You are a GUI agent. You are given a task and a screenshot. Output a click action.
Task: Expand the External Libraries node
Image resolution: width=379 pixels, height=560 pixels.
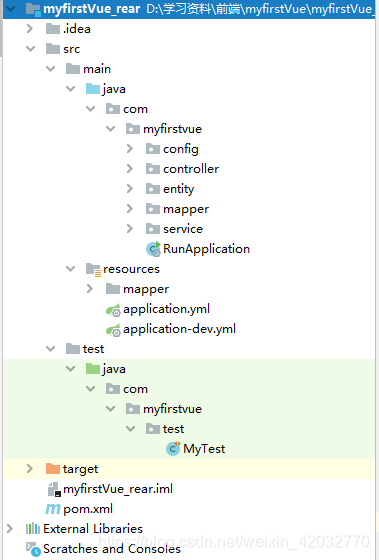click(10, 529)
